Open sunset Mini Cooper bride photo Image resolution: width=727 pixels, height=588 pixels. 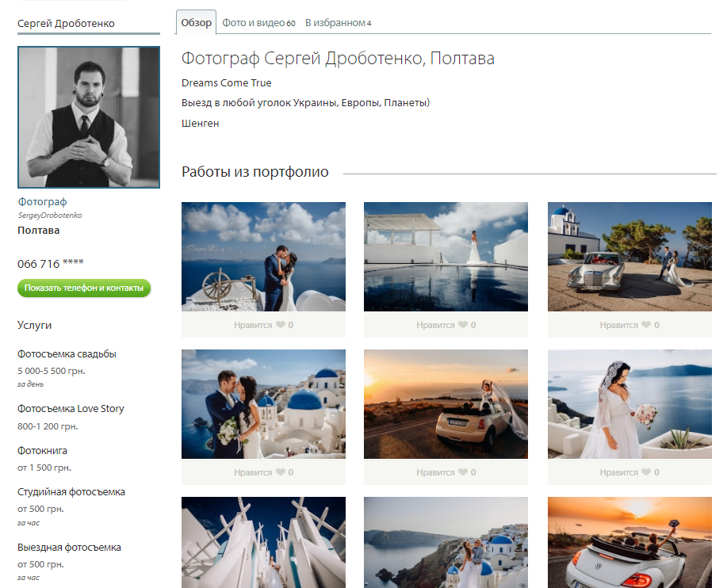[446, 404]
